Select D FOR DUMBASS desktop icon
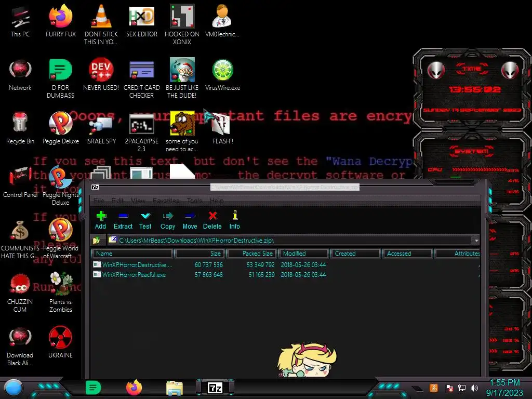 point(60,79)
